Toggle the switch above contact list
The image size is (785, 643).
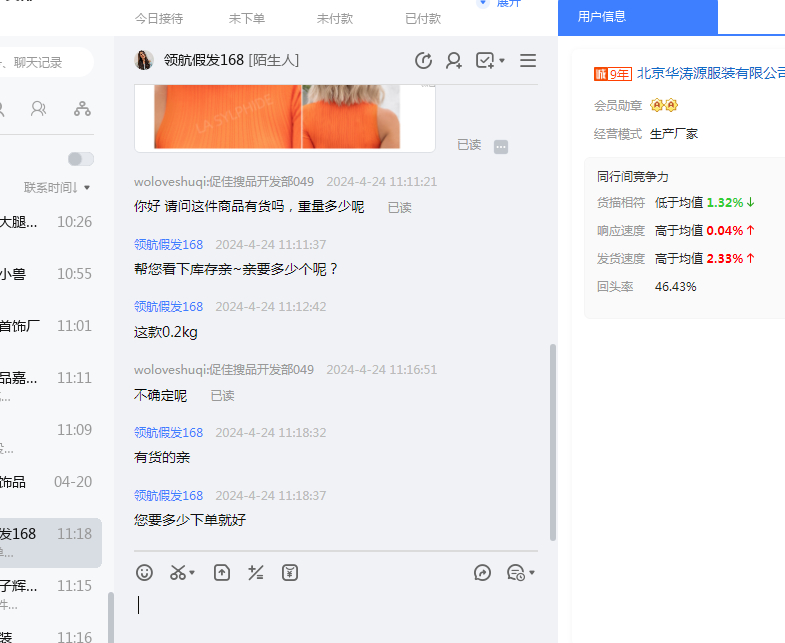click(x=80, y=159)
